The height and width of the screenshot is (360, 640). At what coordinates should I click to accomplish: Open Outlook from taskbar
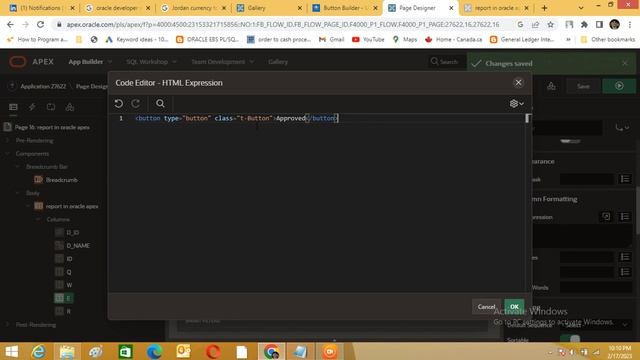[x=183, y=351]
